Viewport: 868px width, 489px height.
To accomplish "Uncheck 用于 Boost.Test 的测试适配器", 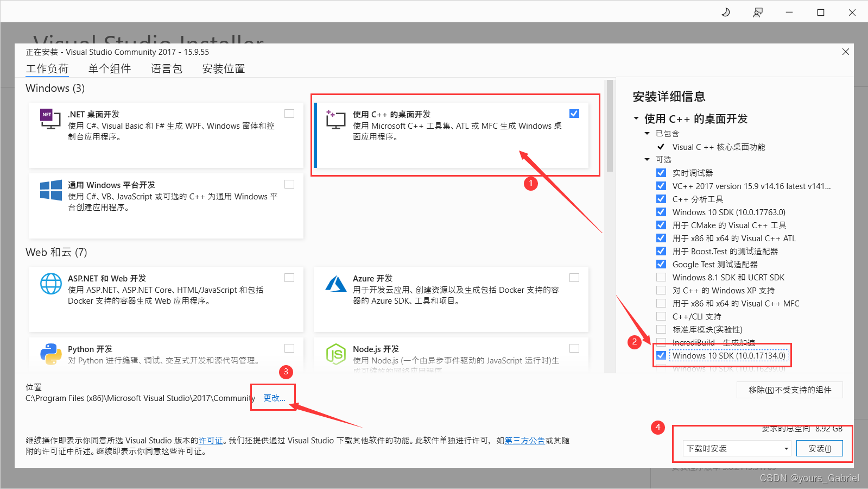I will [661, 251].
